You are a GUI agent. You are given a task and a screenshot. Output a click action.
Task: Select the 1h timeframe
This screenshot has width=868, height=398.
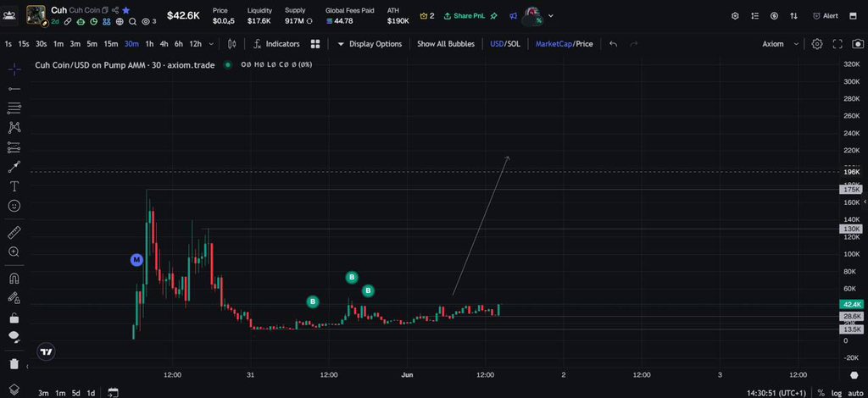(149, 44)
